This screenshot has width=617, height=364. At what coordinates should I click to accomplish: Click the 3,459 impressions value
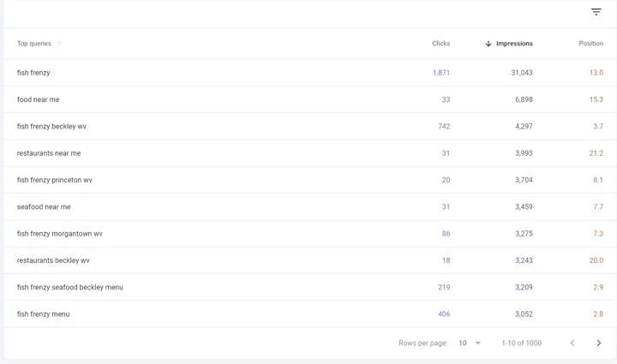[524, 206]
